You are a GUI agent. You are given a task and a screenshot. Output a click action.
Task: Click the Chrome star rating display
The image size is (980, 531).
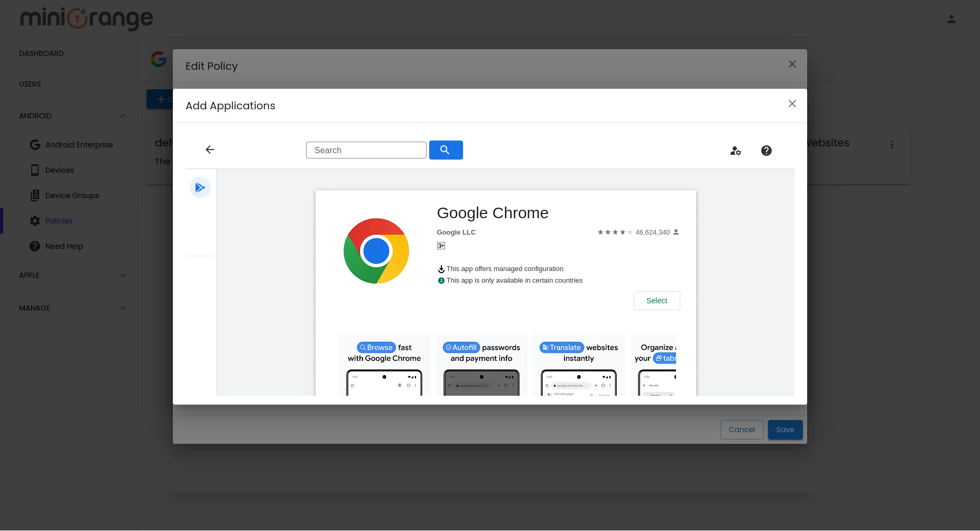(615, 232)
